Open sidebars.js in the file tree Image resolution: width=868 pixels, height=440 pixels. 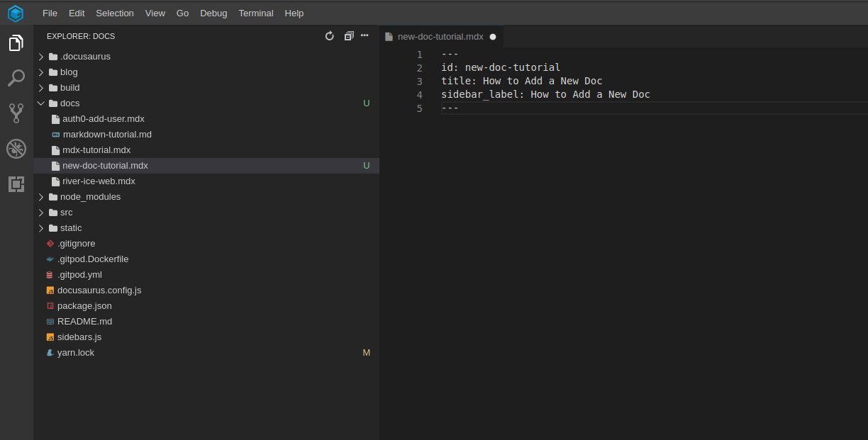[x=79, y=337]
